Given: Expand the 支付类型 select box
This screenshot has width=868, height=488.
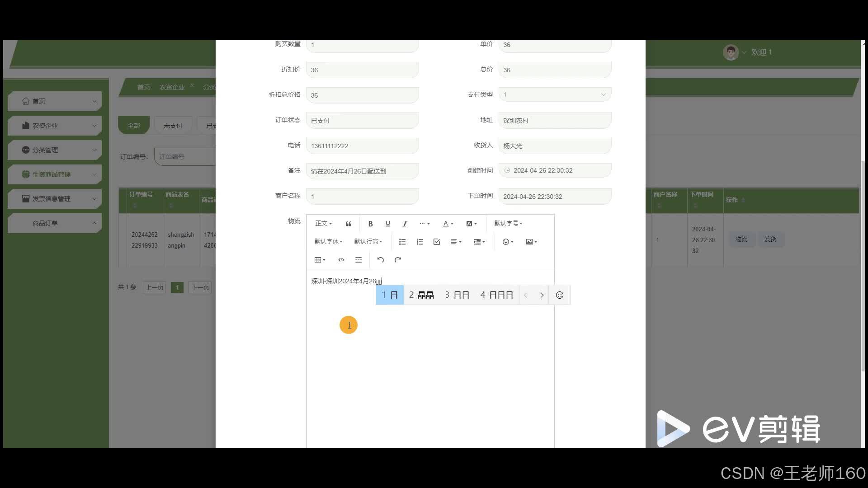Looking at the screenshot, I should (555, 94).
